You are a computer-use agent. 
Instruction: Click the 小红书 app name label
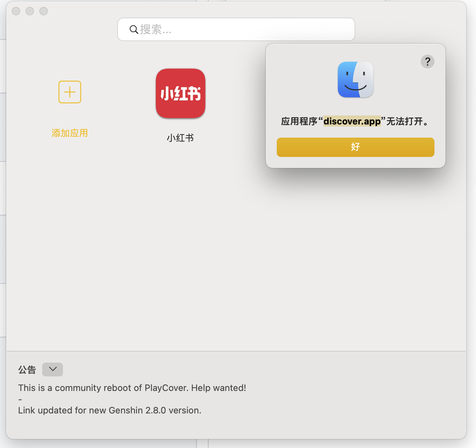180,138
